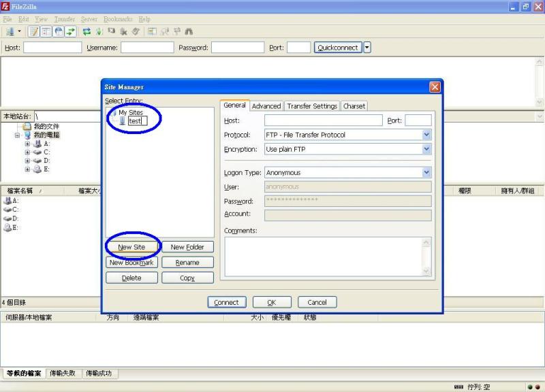The height and width of the screenshot is (392, 545).
Task: Click the cancel current operation icon
Action: [111, 31]
